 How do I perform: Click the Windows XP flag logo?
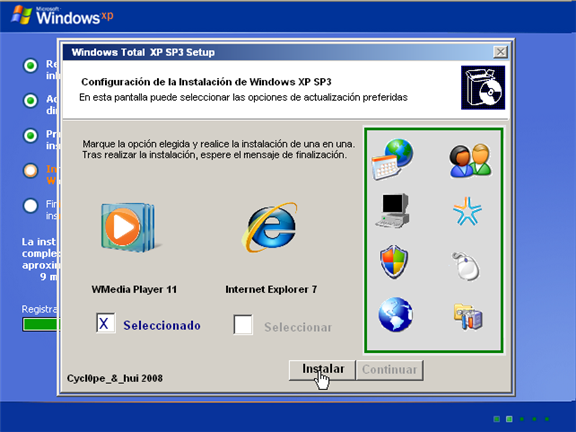click(x=21, y=15)
